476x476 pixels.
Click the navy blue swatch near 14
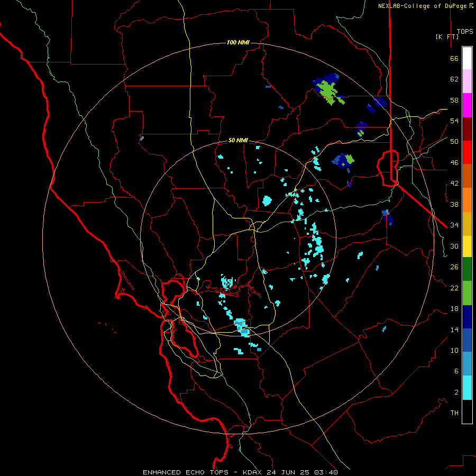tap(467, 317)
